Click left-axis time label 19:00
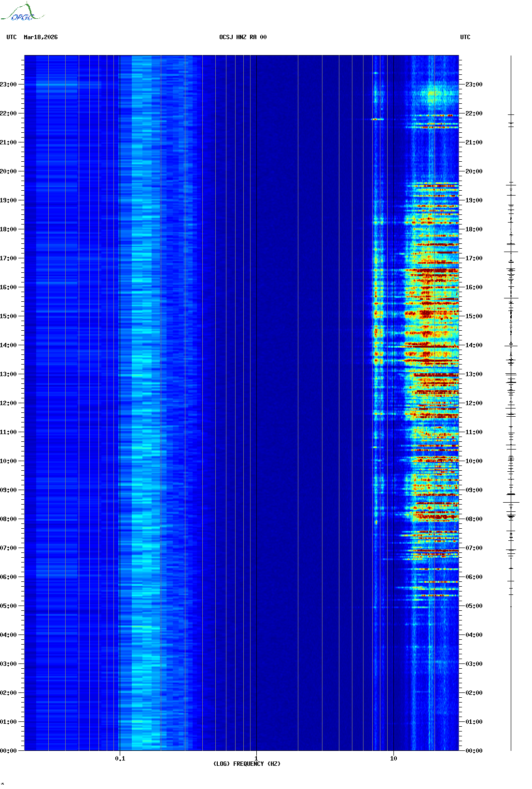The image size is (532, 789). (8, 200)
